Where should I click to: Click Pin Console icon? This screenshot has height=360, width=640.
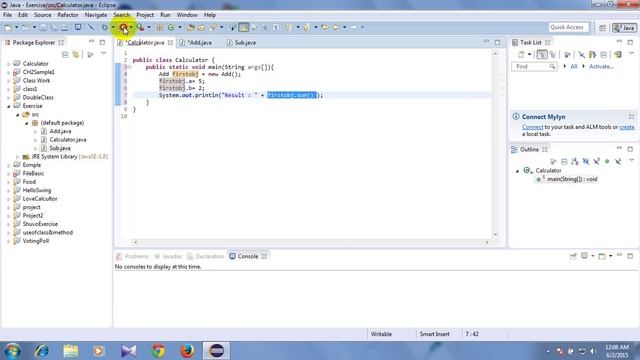pos(573,256)
